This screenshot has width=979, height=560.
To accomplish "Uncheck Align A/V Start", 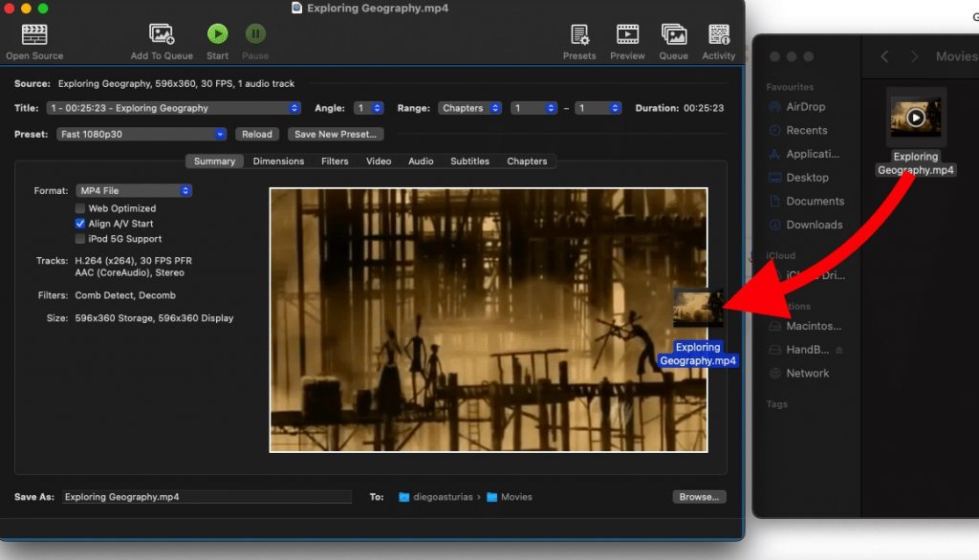I will [x=80, y=224].
